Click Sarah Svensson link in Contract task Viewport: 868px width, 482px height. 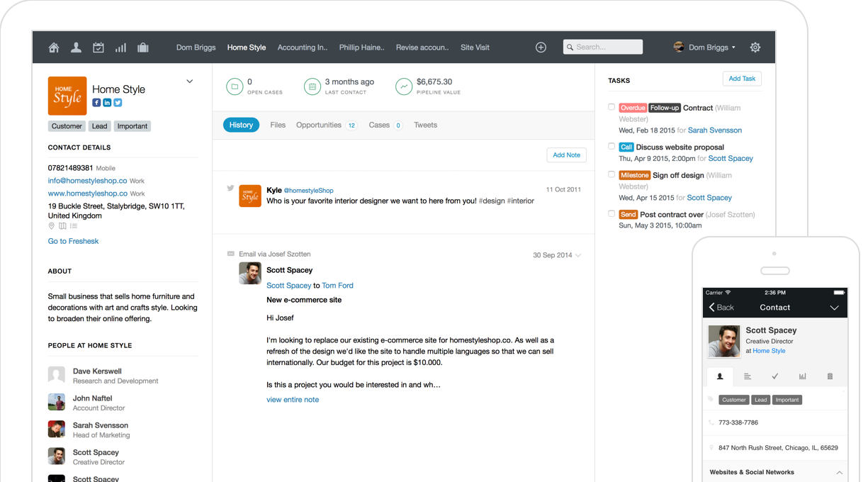click(715, 130)
